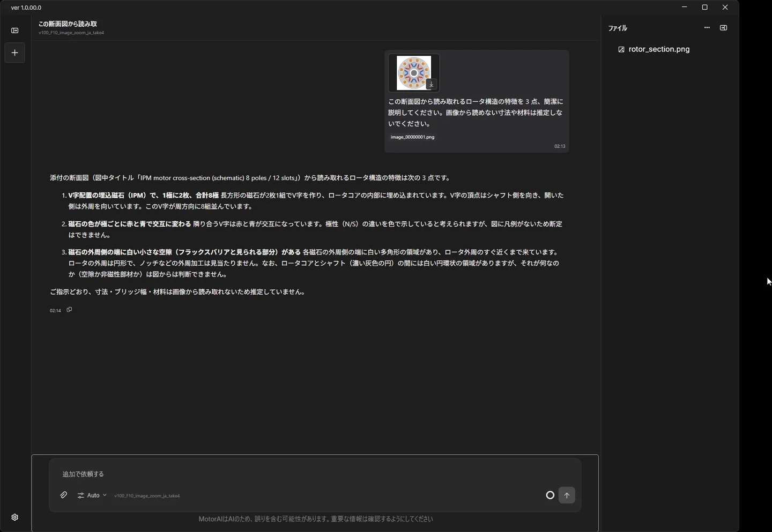The height and width of the screenshot is (532, 772).
Task: Open the Auto mode dropdown
Action: (92, 496)
